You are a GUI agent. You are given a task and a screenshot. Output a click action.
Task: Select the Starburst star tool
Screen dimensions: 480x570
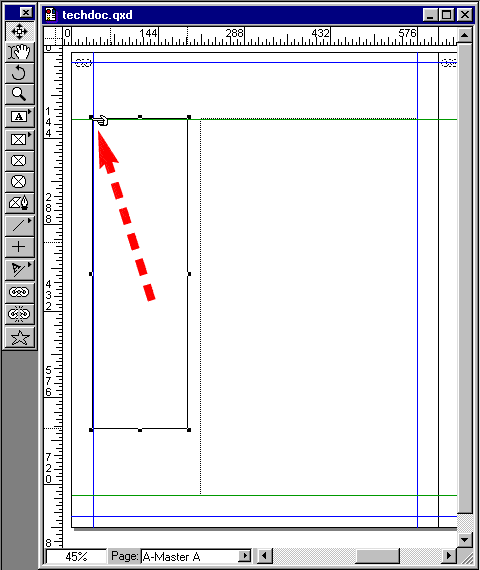click(20, 338)
